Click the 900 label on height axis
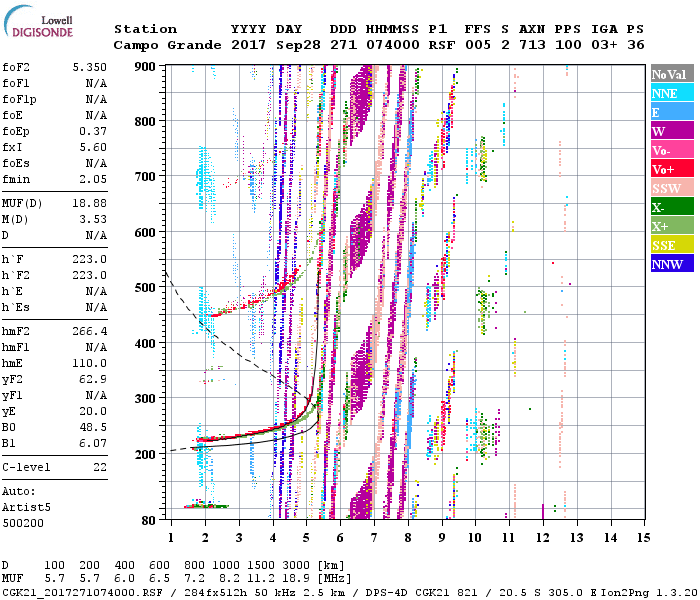 (146, 66)
